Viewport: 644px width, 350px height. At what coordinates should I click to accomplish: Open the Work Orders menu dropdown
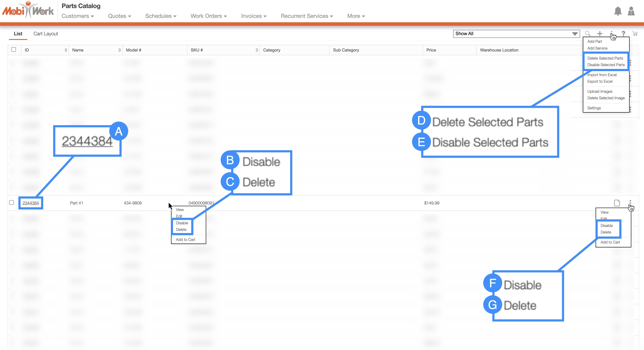tap(208, 16)
